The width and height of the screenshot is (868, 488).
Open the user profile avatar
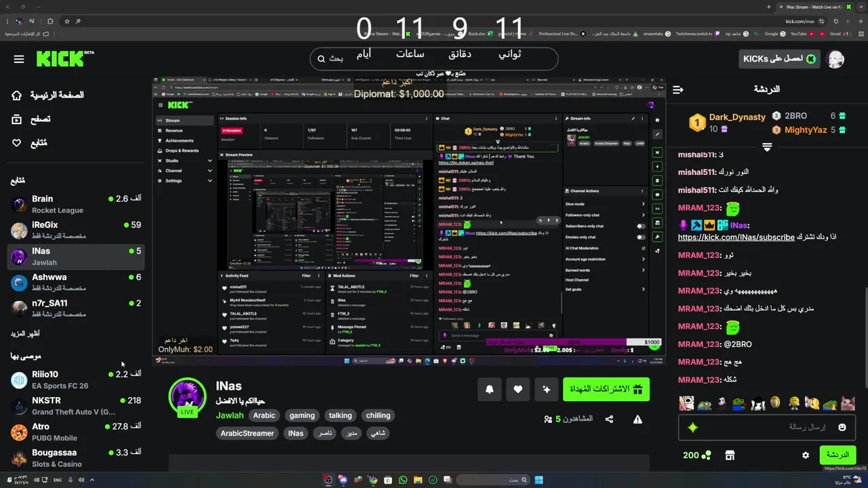click(x=835, y=59)
